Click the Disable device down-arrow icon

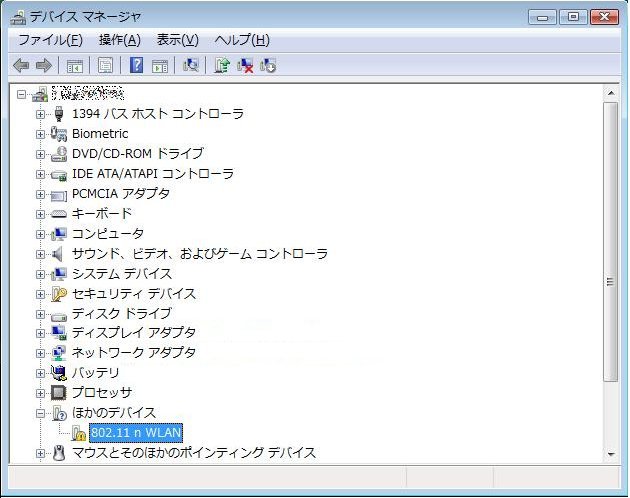click(268, 65)
